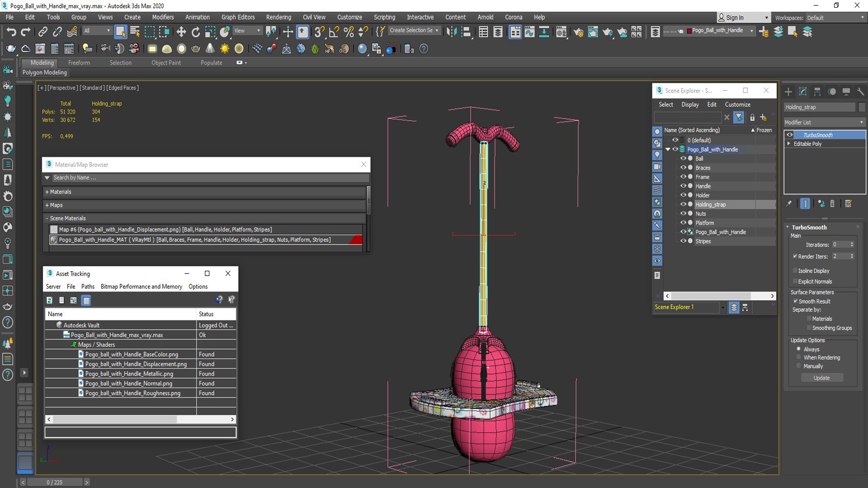
Task: Enable the Isoline Display checkbox
Action: [x=795, y=271]
